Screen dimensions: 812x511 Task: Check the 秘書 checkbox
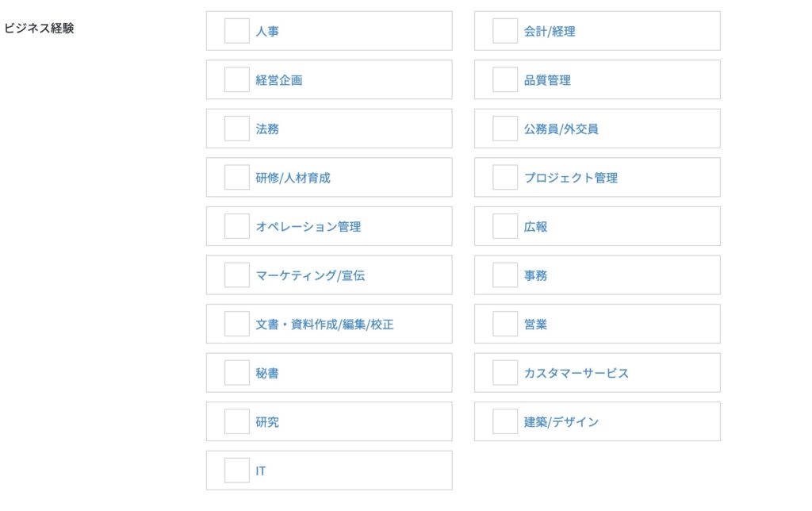pos(236,373)
